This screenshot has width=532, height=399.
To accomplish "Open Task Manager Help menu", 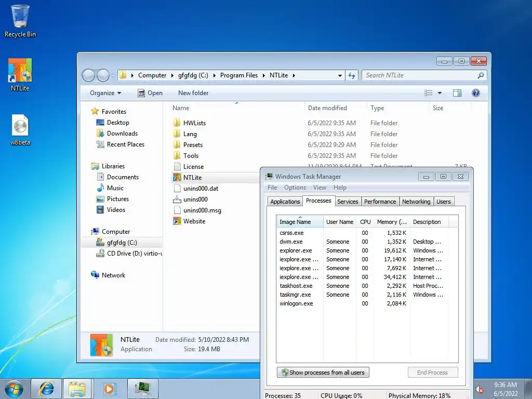I will pyautogui.click(x=340, y=188).
